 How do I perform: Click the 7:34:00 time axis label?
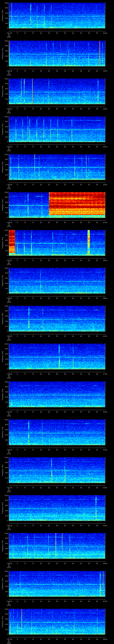[x=9, y=147]
